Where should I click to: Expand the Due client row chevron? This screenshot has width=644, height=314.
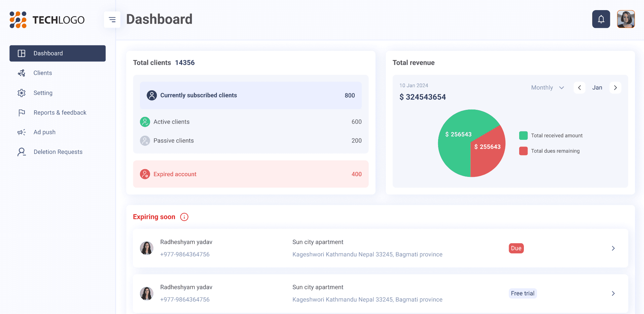[613, 248]
